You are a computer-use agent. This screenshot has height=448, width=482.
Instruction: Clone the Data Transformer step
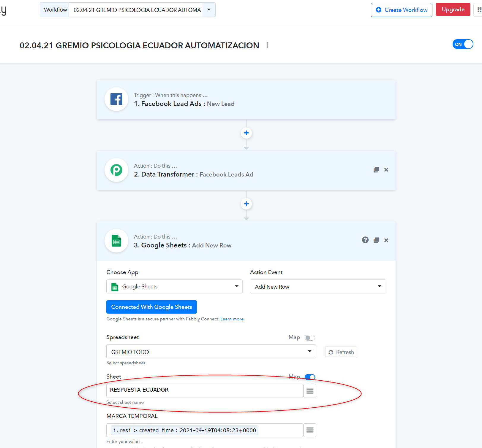(376, 170)
